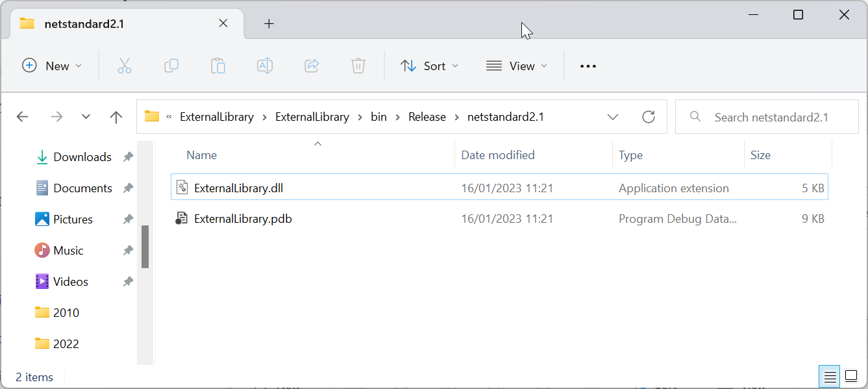868x389 pixels.
Task: Open Videos in the navigation pane
Action: coord(71,281)
